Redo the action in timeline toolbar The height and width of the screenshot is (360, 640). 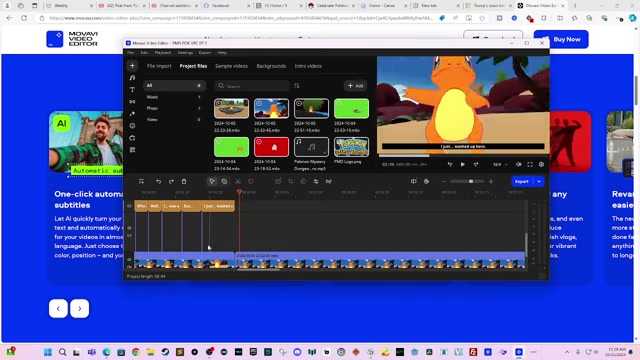tap(171, 182)
